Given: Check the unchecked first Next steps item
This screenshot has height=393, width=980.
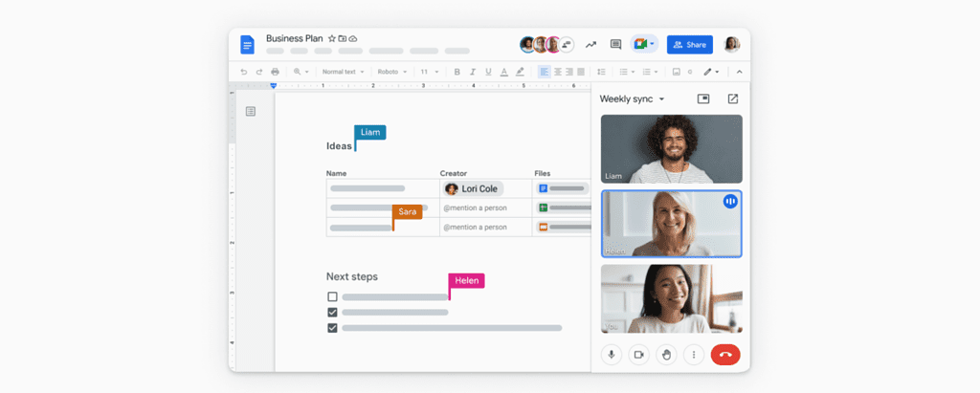Looking at the screenshot, I should click(332, 296).
